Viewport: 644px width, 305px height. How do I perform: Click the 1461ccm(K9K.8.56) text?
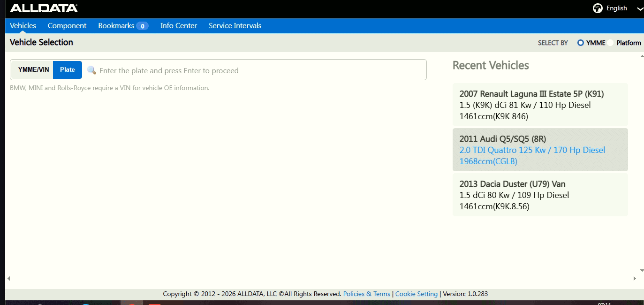coord(494,206)
